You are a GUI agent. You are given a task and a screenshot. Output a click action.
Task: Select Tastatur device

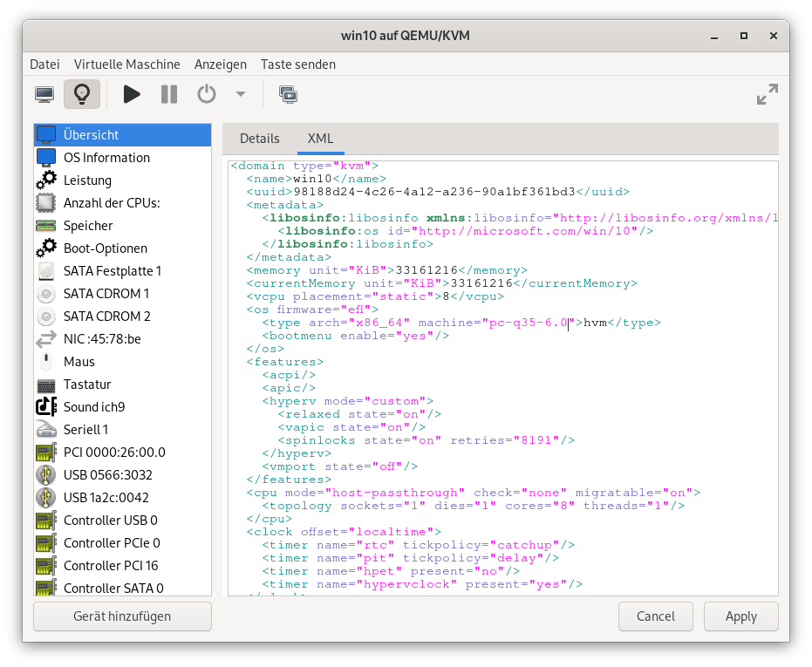coord(123,385)
